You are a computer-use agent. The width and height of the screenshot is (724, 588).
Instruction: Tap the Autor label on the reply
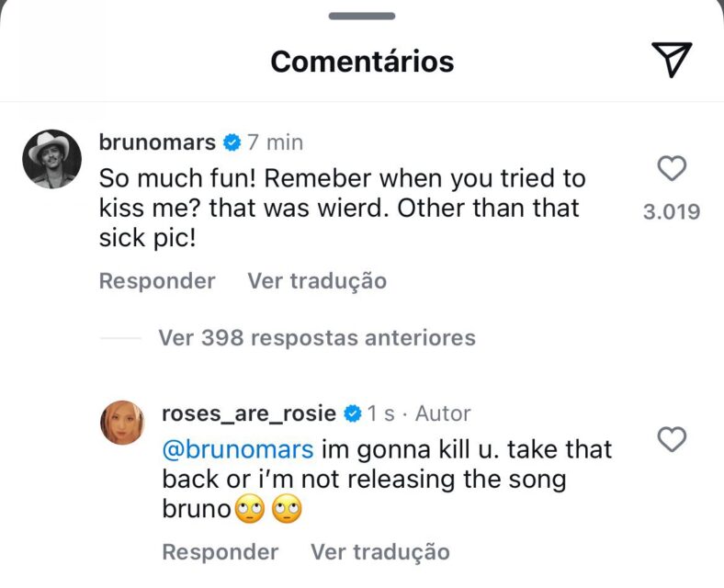pyautogui.click(x=443, y=414)
